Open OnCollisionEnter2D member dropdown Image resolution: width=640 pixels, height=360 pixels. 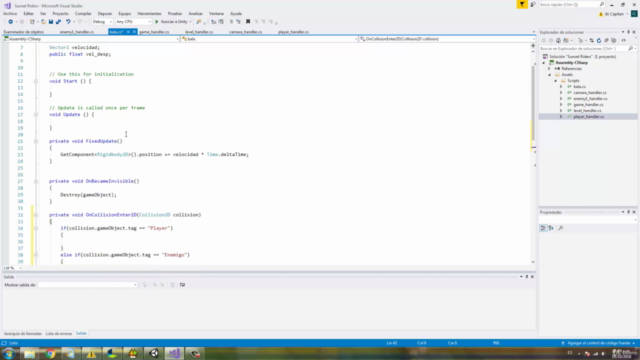[447, 39]
